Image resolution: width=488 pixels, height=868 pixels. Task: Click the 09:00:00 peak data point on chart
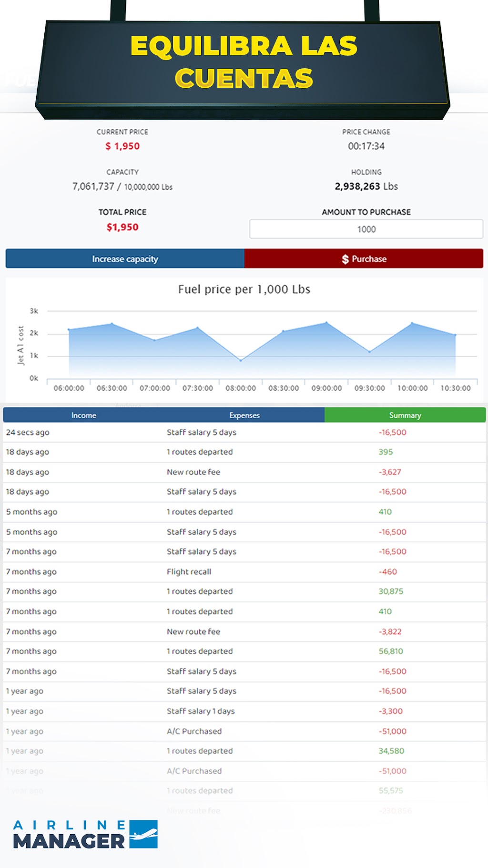[326, 323]
